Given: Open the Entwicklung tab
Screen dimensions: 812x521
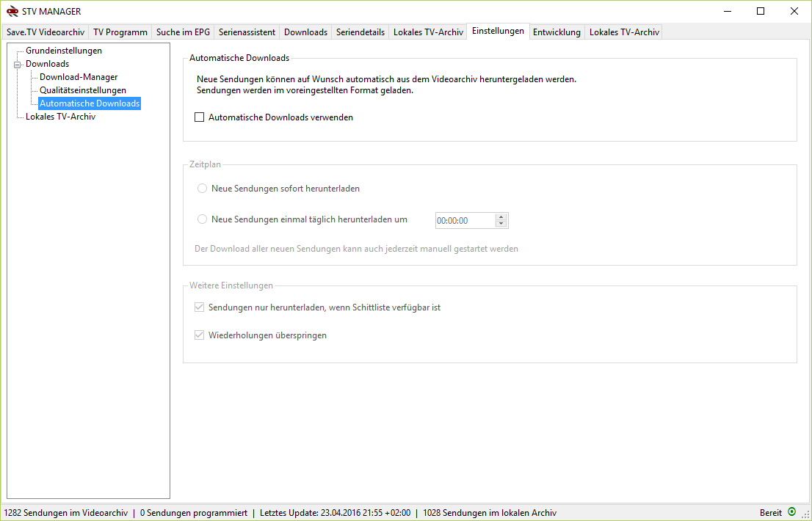Looking at the screenshot, I should [557, 32].
